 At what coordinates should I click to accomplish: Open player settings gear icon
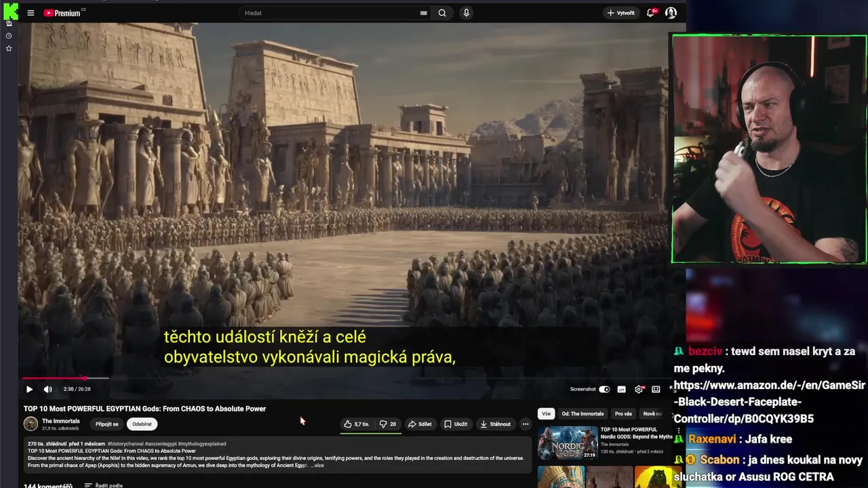(638, 389)
